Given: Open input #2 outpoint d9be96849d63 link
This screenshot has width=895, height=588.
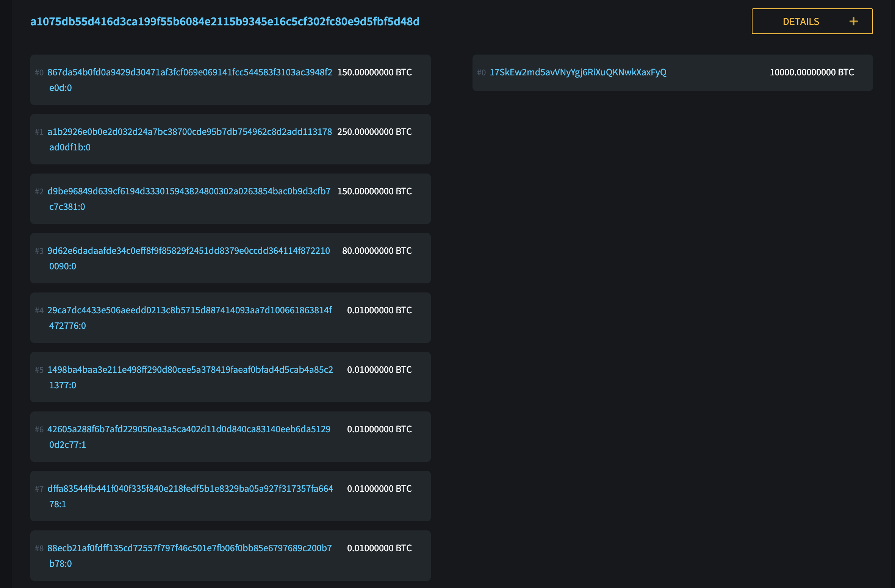Looking at the screenshot, I should pos(189,191).
